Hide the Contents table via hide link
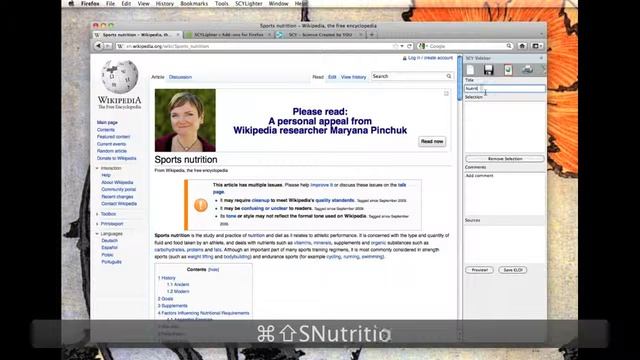Viewport: 640px width, 360px height. click(213, 270)
